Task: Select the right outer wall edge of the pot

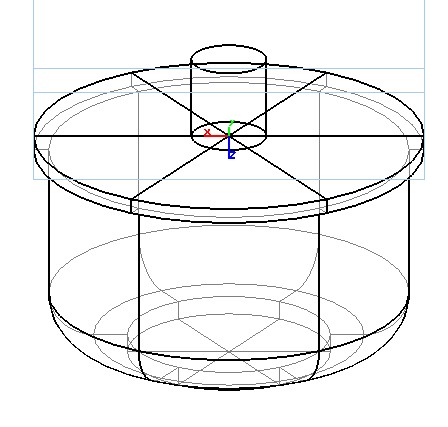Action: (409, 238)
